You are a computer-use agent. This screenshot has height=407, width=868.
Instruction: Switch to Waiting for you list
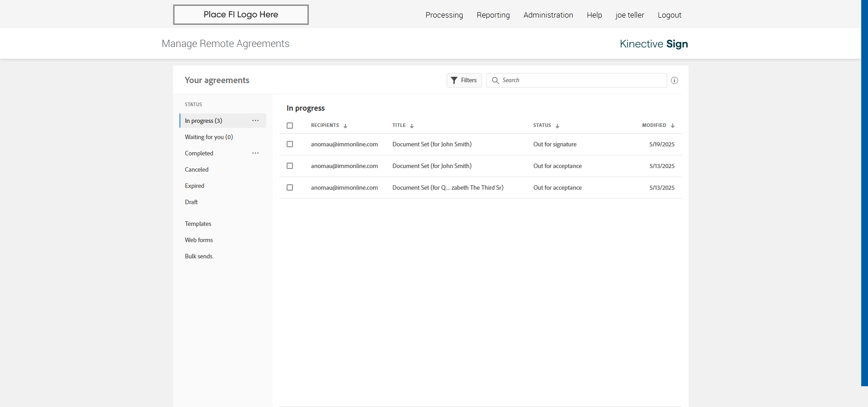pyautogui.click(x=208, y=137)
